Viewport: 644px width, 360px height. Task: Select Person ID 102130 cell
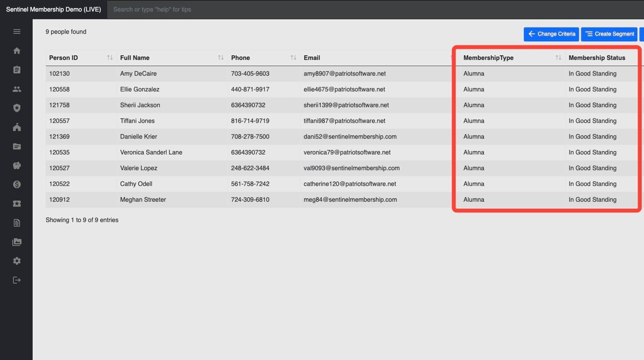[60, 74]
